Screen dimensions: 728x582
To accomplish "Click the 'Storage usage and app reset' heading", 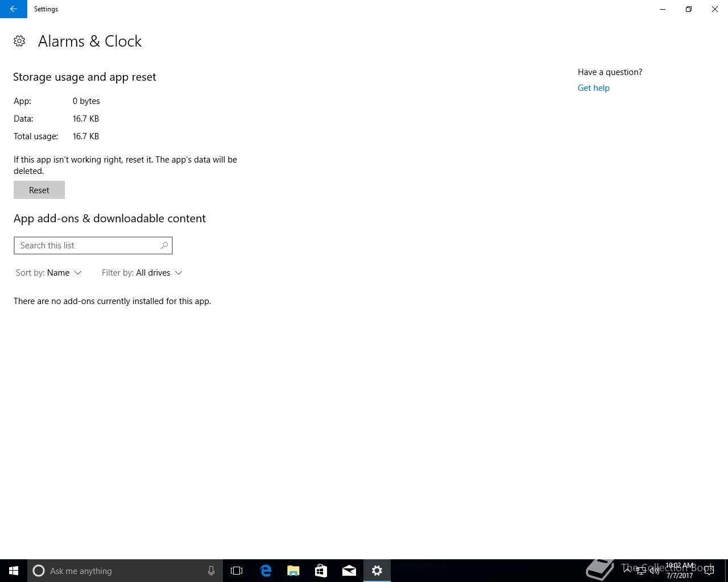I will 85,77.
